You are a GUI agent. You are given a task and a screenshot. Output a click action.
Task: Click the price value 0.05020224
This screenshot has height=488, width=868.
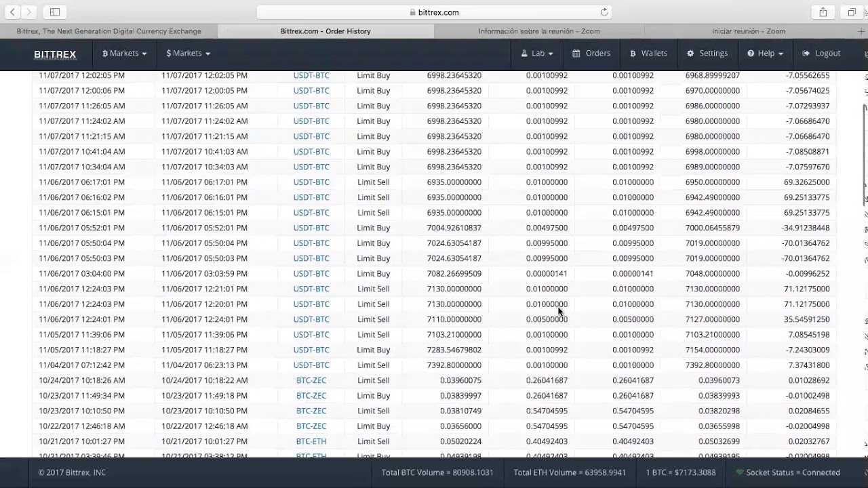pyautogui.click(x=460, y=441)
